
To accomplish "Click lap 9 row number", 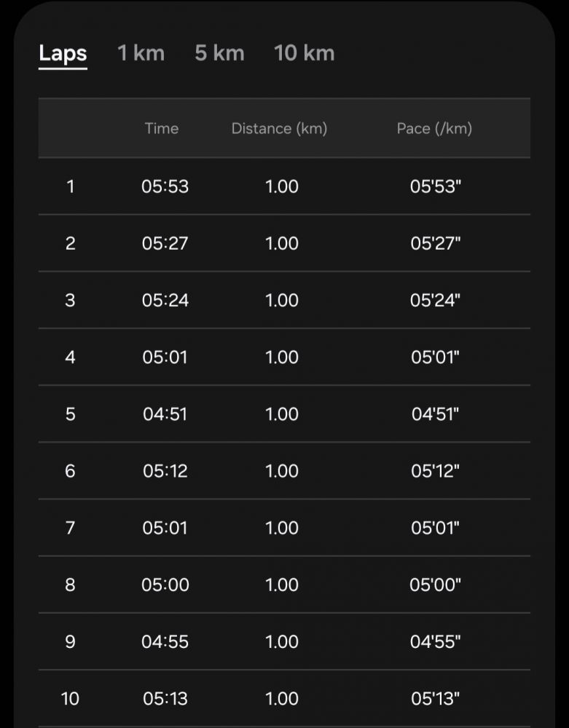I will click(x=70, y=641).
